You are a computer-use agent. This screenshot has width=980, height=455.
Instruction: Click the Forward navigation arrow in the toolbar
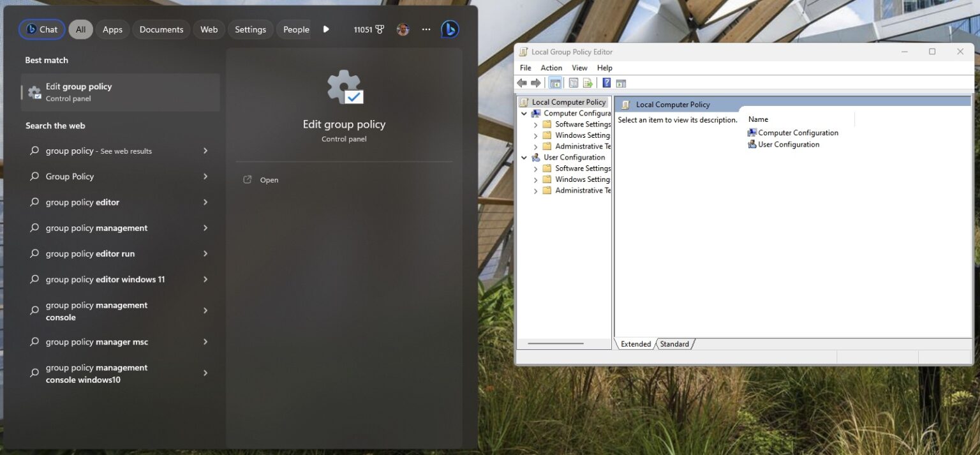(536, 82)
